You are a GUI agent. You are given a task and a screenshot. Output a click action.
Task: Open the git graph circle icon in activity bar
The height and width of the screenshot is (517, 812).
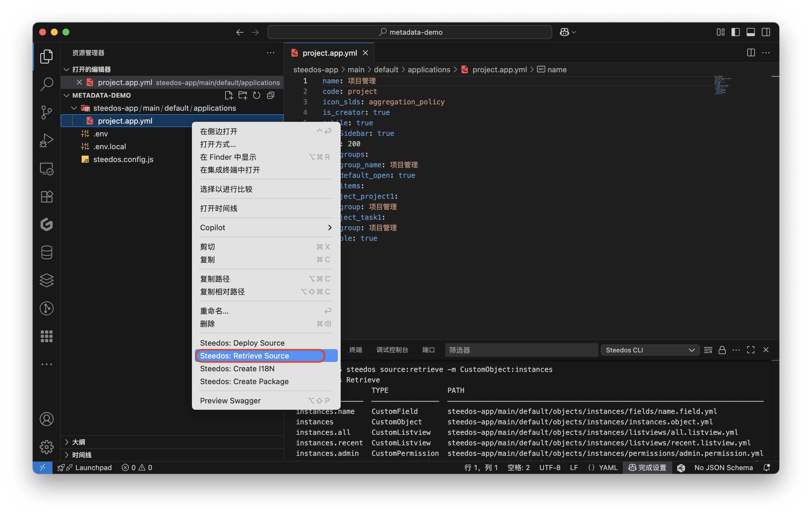pyautogui.click(x=47, y=308)
